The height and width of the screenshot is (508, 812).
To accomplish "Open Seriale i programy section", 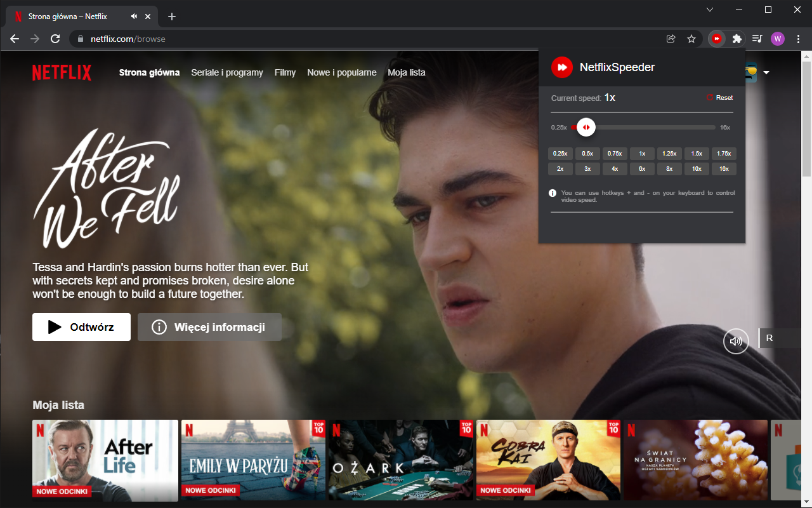I will pos(227,72).
